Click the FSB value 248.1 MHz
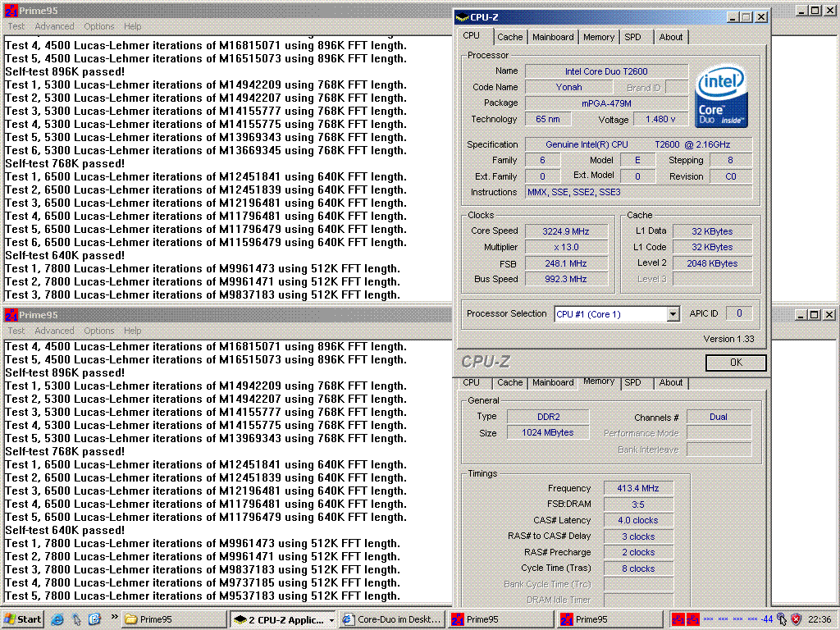 [x=566, y=263]
